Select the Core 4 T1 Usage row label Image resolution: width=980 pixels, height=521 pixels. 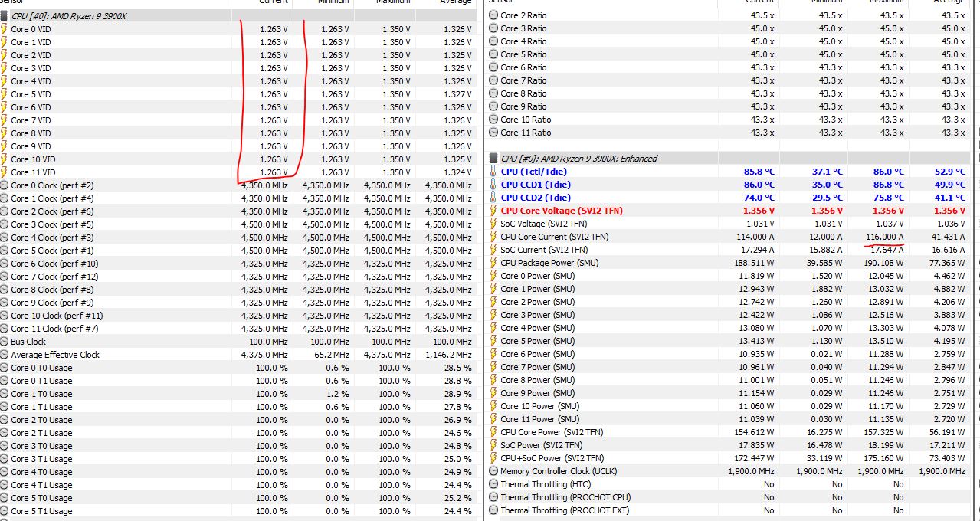tap(41, 485)
